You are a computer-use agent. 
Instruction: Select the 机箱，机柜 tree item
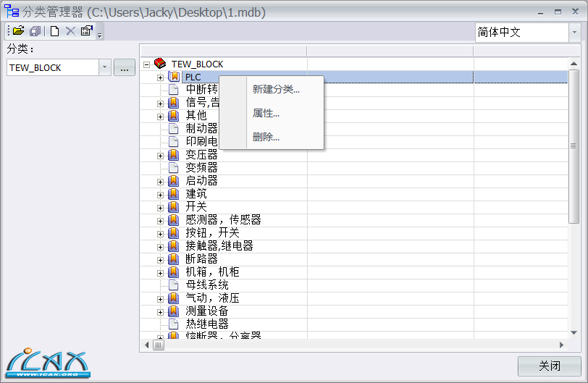tap(212, 272)
